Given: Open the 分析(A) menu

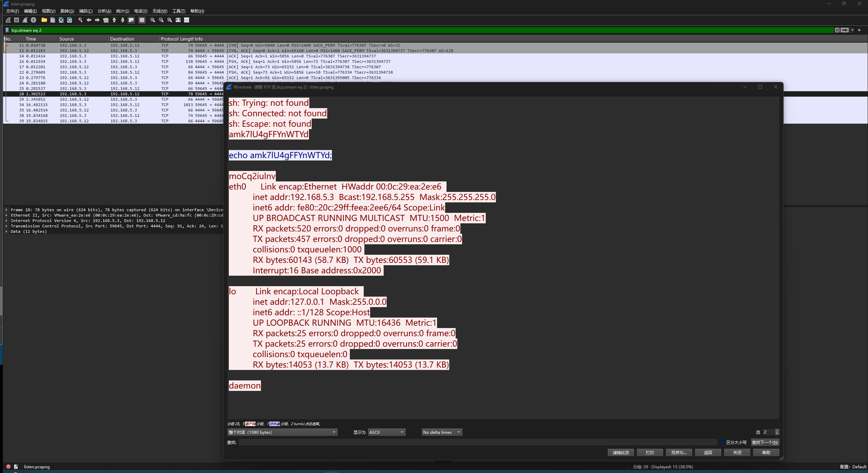Looking at the screenshot, I should [104, 11].
